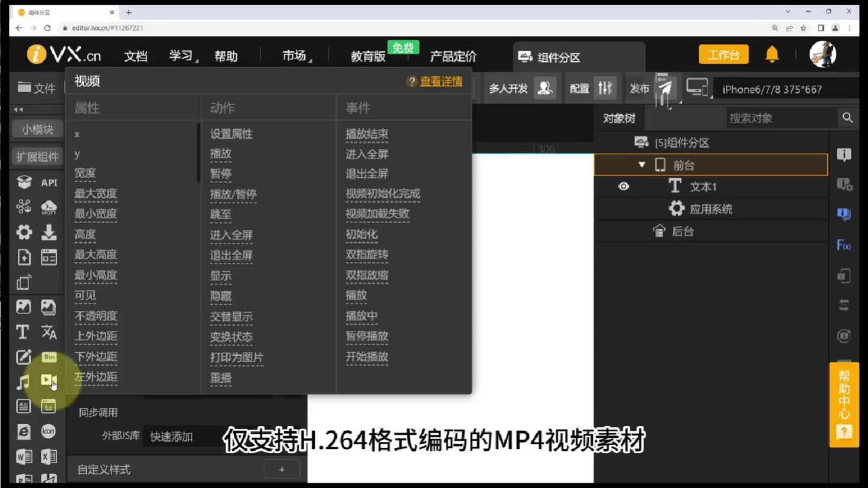Open the 产品定价 page
Screen dimensions: 868x488
453,56
